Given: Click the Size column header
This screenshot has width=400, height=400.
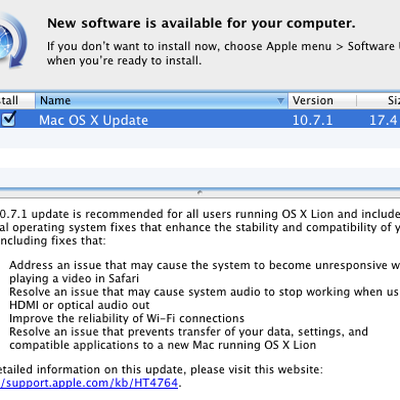Looking at the screenshot, I should coord(379,100).
